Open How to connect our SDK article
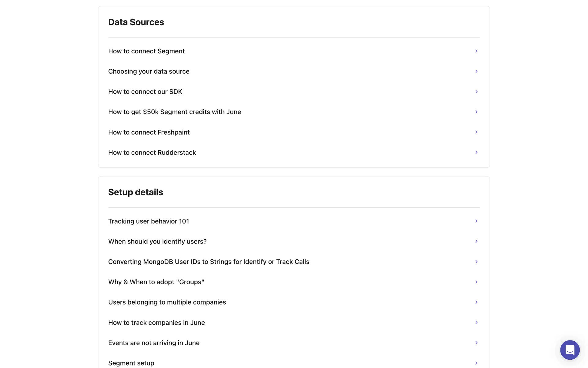This screenshot has width=588, height=368. click(x=145, y=92)
